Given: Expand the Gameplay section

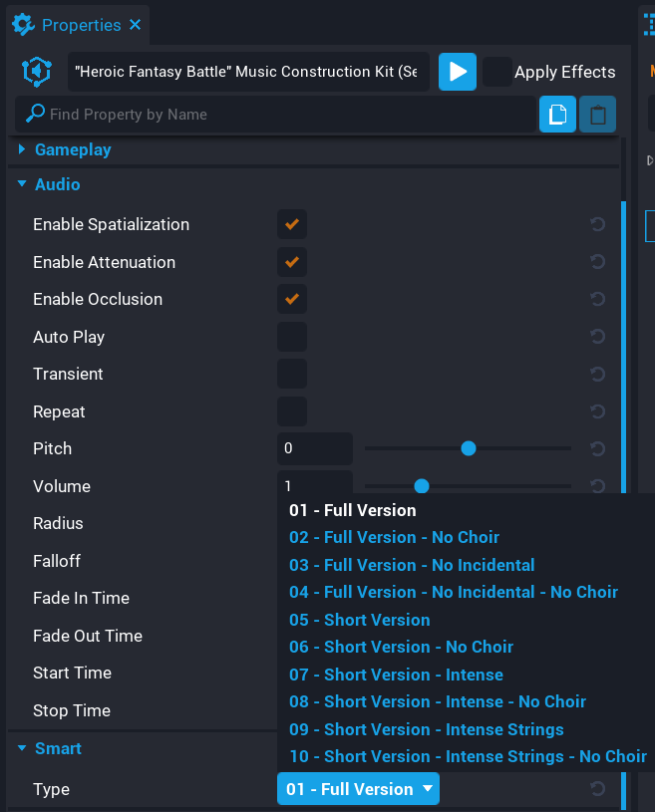Looking at the screenshot, I should click(x=20, y=148).
